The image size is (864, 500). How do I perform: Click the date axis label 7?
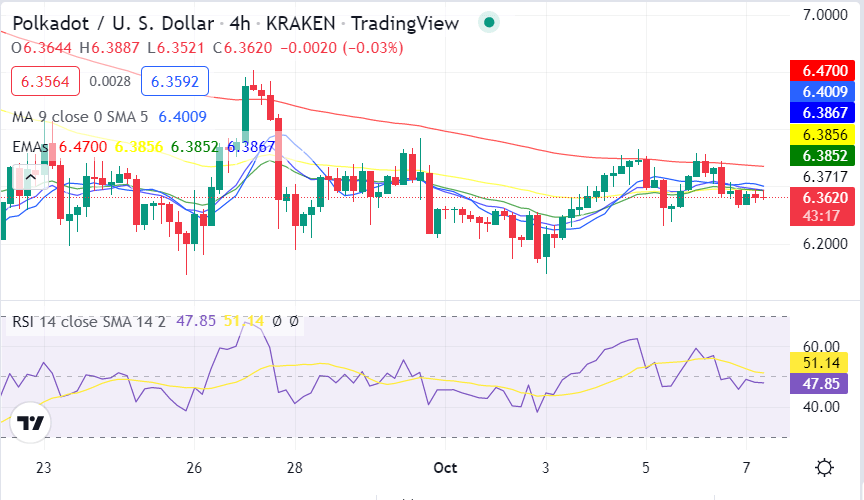click(746, 468)
